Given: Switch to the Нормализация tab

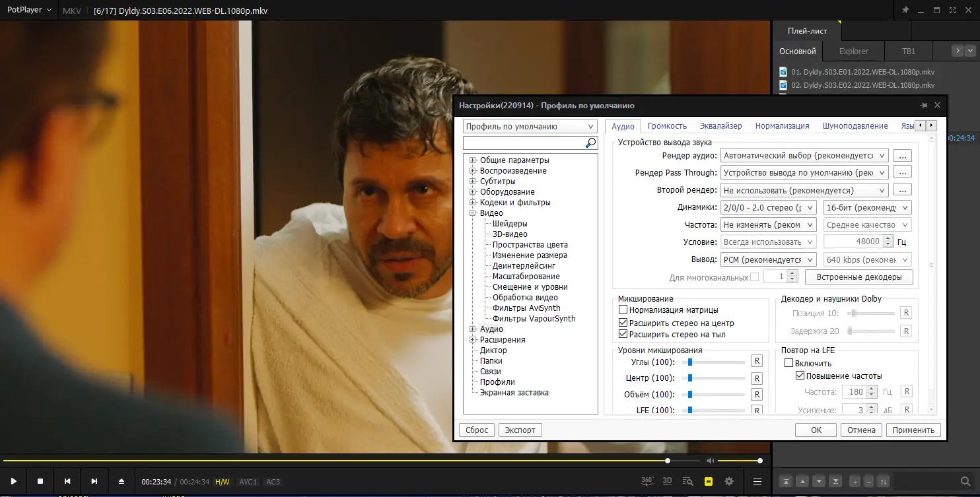Looking at the screenshot, I should (782, 126).
